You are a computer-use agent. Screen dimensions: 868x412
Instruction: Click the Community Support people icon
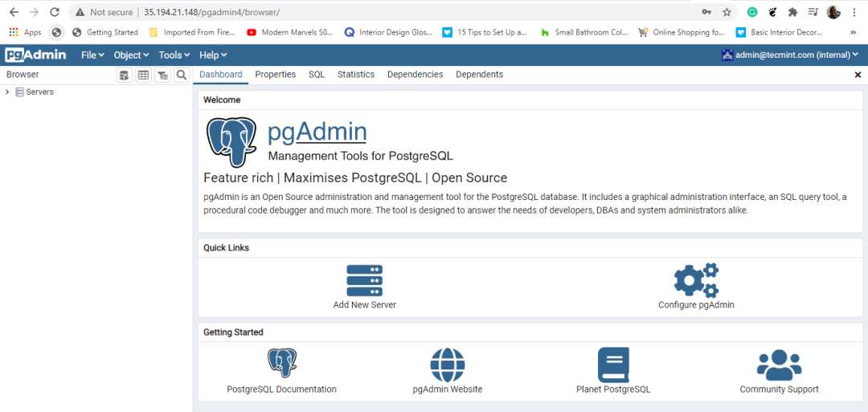tap(779, 365)
